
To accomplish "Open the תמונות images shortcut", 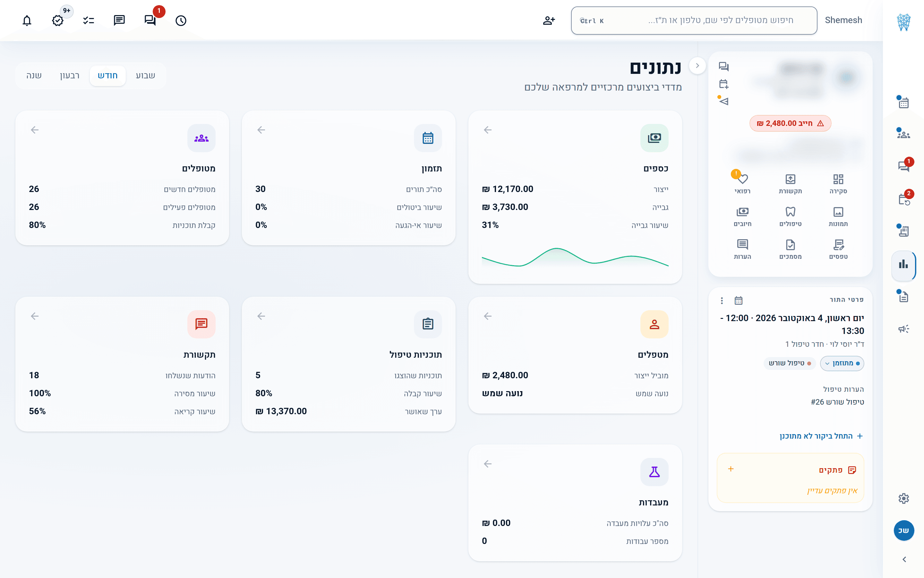I will 838,217.
